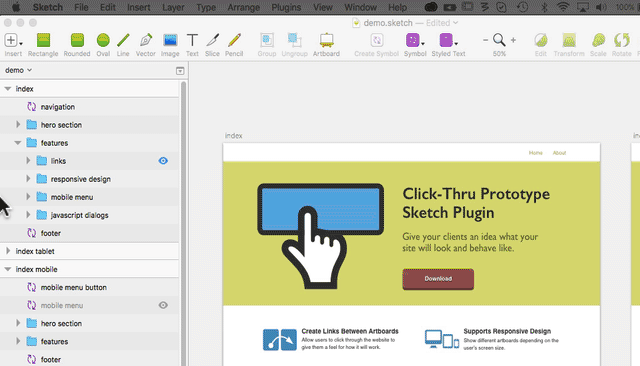Open the Sketch application menu
The height and width of the screenshot is (366, 640).
[x=48, y=7]
